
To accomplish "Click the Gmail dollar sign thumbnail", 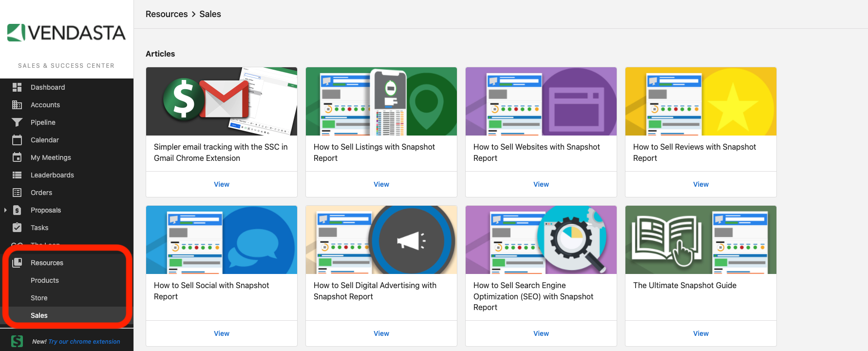I will pyautogui.click(x=222, y=101).
